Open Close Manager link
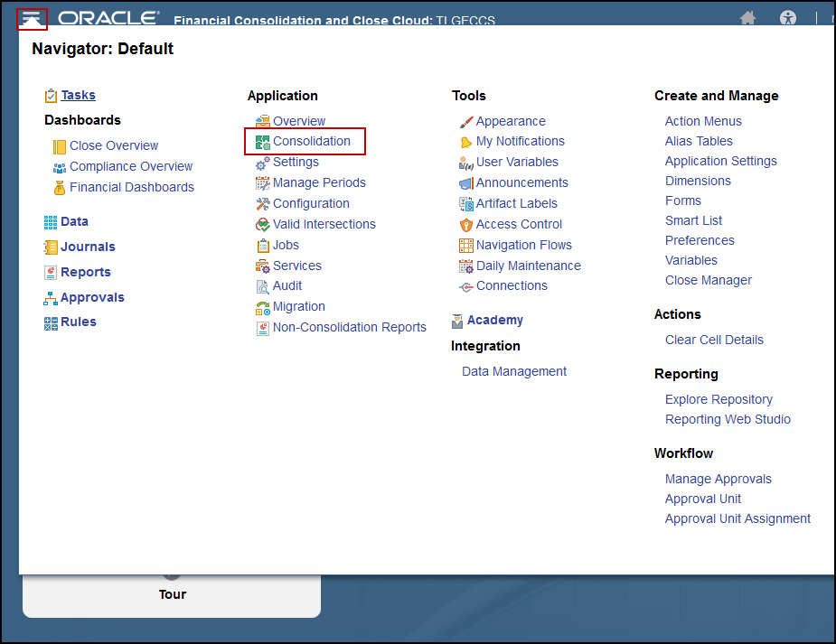836x644 pixels. [x=708, y=280]
